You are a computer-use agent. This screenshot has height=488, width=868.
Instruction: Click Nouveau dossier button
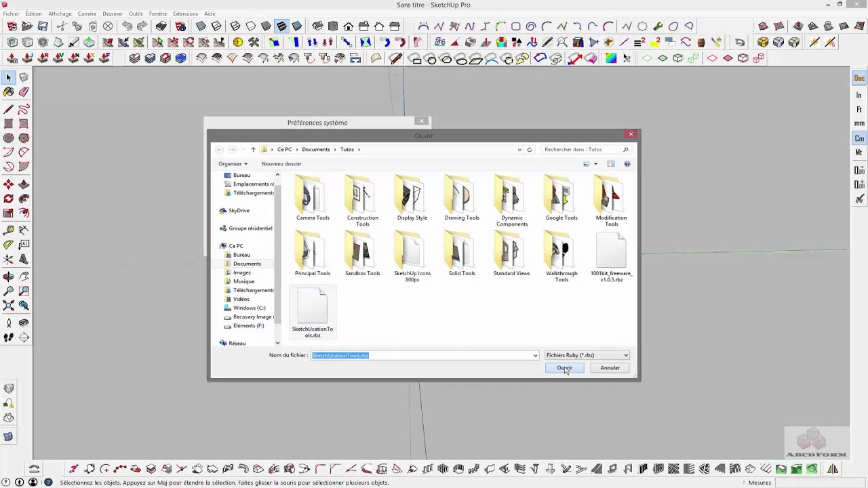pos(281,164)
